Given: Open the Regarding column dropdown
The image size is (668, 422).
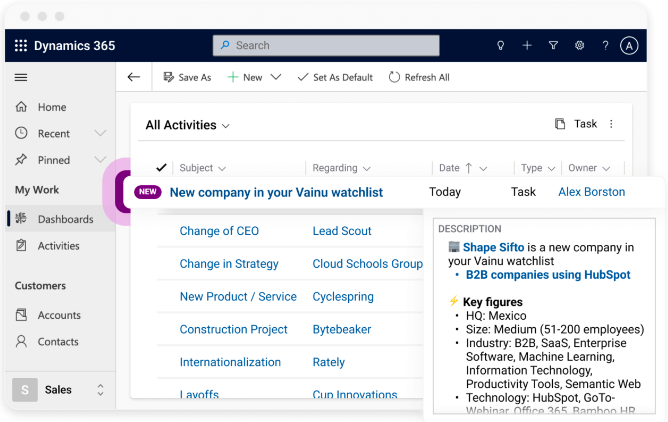Looking at the screenshot, I should click(367, 169).
